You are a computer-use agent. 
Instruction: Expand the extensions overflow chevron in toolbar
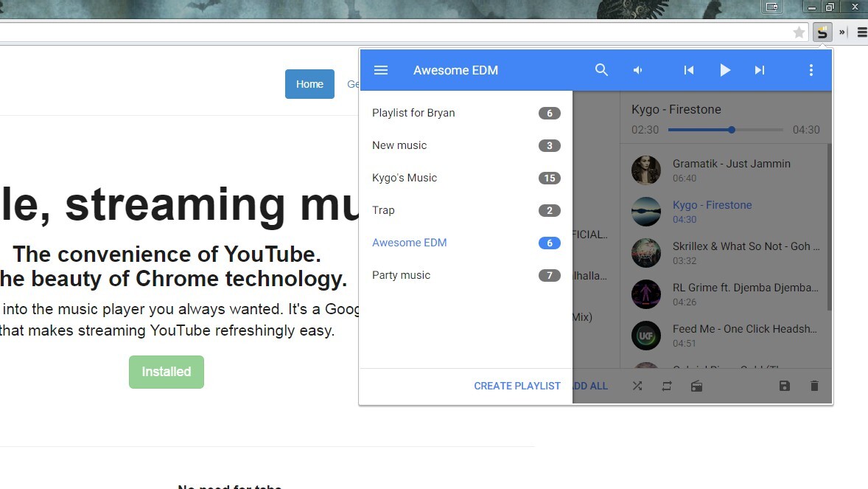click(x=842, y=32)
